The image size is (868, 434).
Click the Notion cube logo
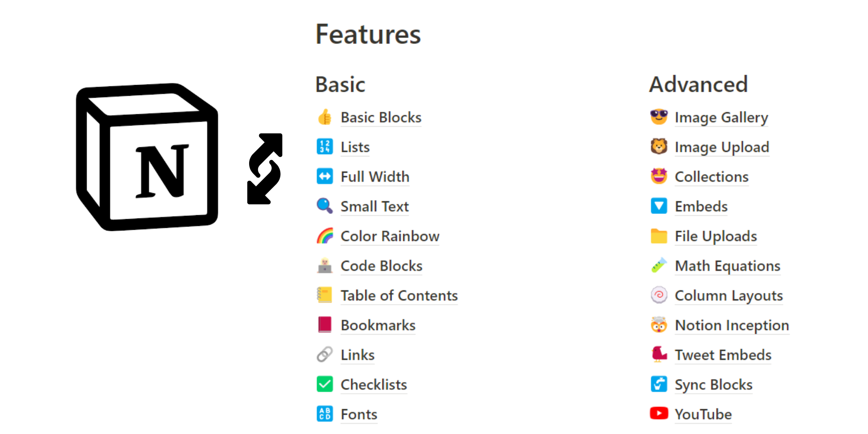tap(147, 157)
